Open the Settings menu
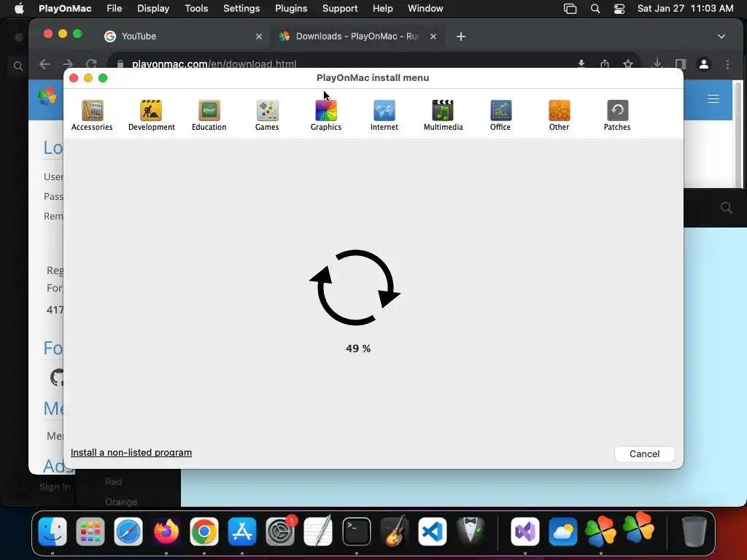Image resolution: width=747 pixels, height=560 pixels. [241, 8]
